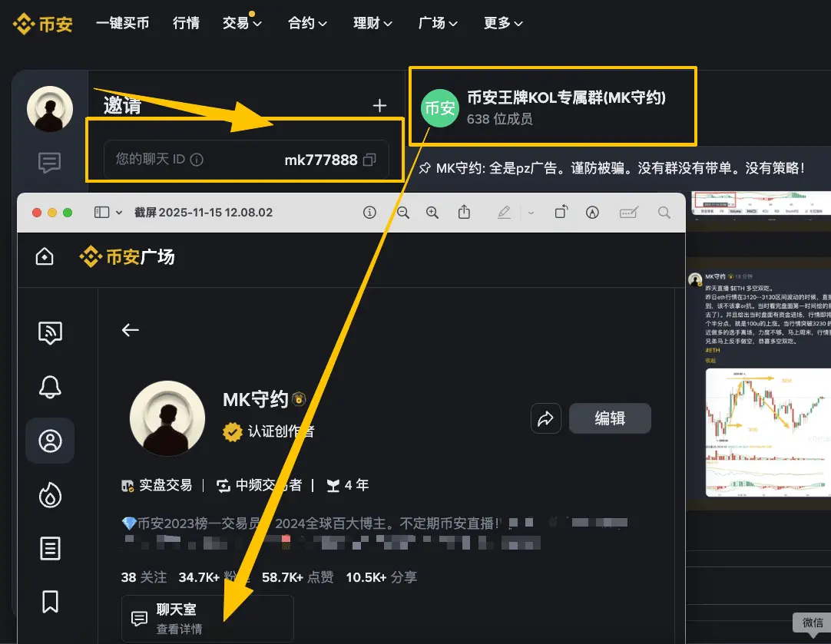Viewport: 831px width, 644px height.
Task: Expand the 交易 dropdown menu
Action: pyautogui.click(x=242, y=23)
